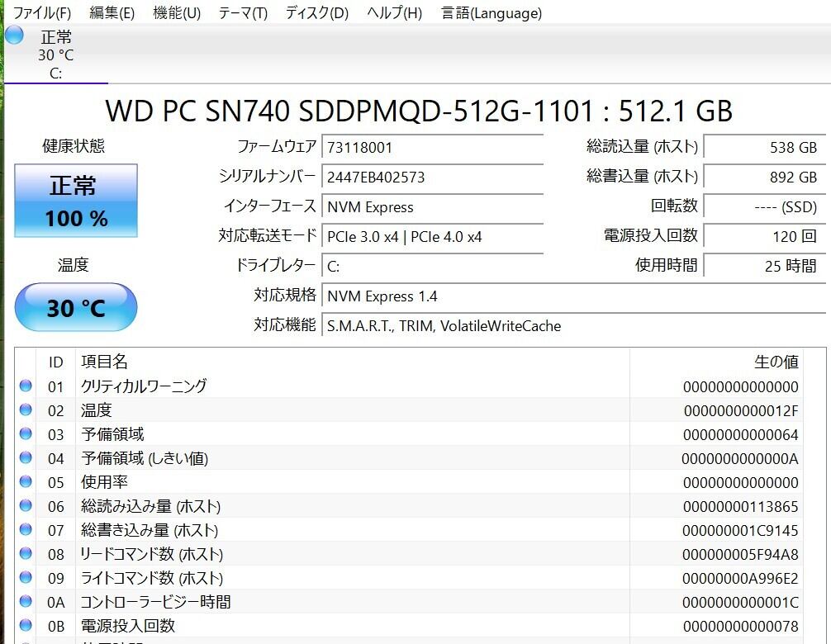The height and width of the screenshot is (644, 831).
Task: Click the status icon for 予備領域 row 03
Action: (26, 433)
